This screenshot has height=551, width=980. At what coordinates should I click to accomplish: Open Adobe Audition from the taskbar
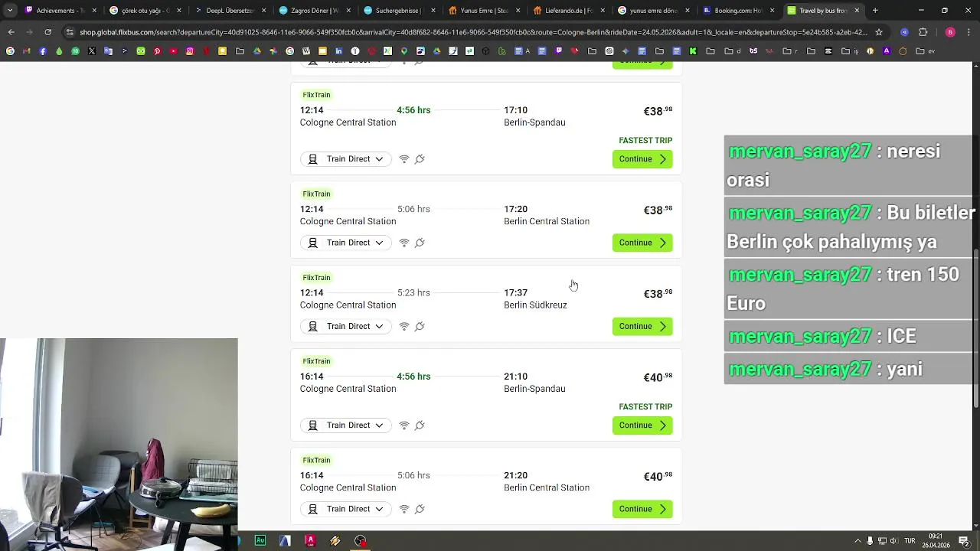pyautogui.click(x=260, y=540)
